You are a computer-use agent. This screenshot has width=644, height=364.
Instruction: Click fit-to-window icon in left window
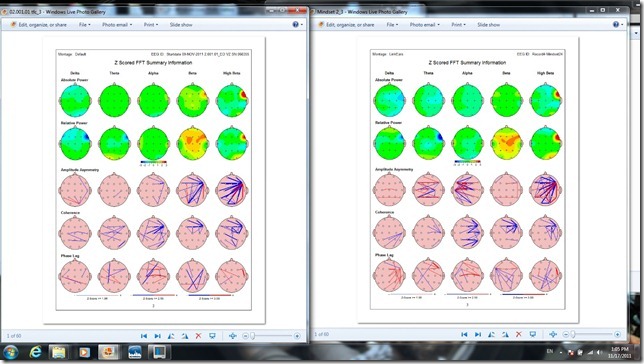point(232,336)
